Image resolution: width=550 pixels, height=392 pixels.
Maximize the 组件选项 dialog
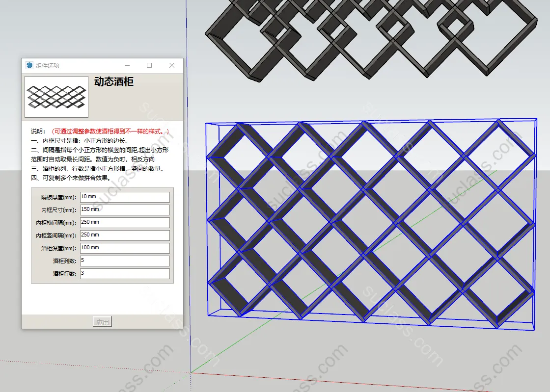[149, 65]
